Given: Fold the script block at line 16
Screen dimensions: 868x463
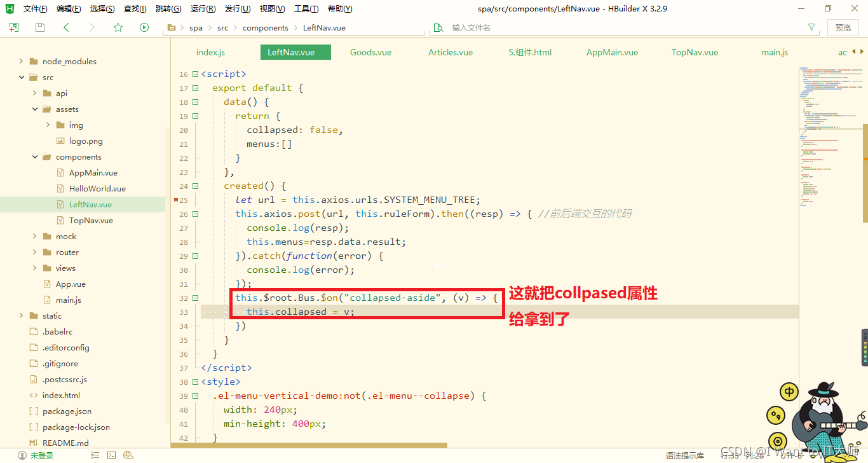Looking at the screenshot, I should click(196, 74).
